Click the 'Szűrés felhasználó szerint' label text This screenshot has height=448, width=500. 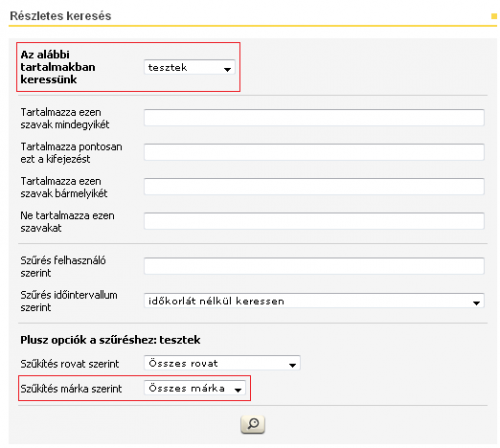(63, 267)
